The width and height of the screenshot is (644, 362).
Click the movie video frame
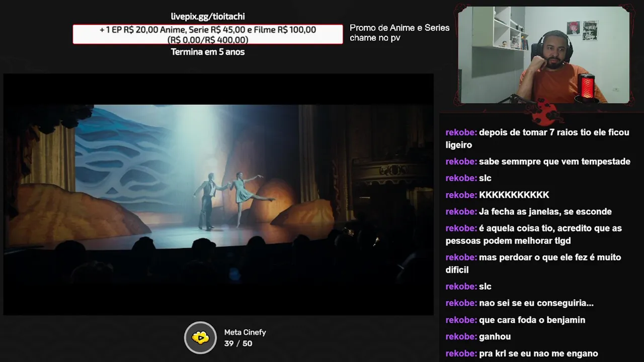(218, 195)
